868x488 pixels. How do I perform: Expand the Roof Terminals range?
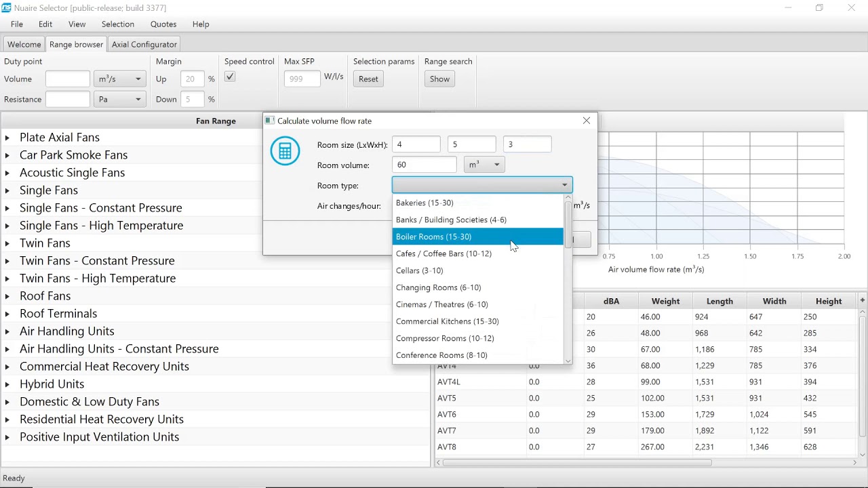7,314
